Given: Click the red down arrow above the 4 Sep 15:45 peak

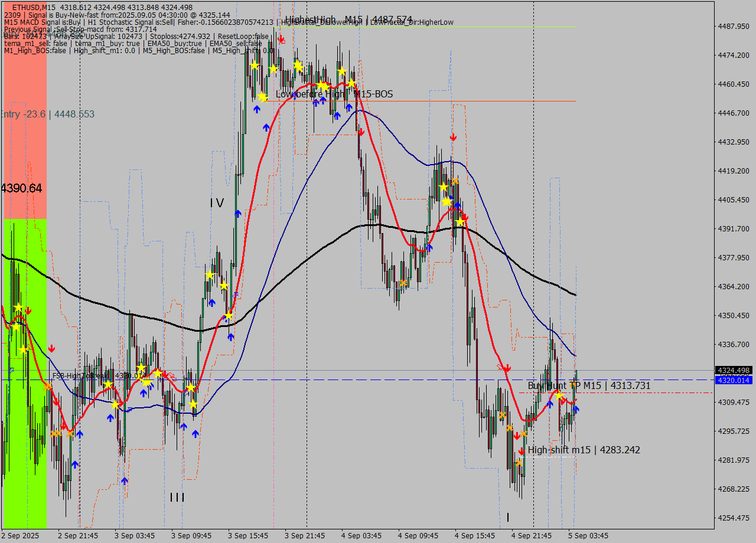Looking at the screenshot, I should (453, 137).
